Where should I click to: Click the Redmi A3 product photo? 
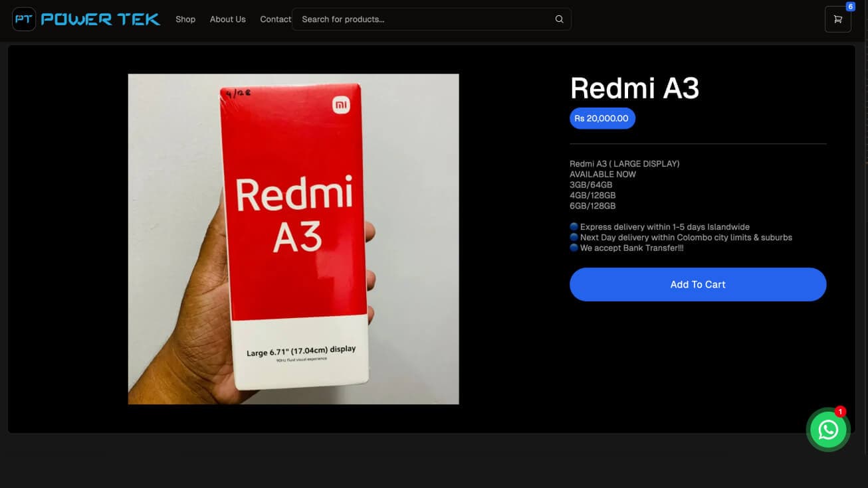point(293,239)
